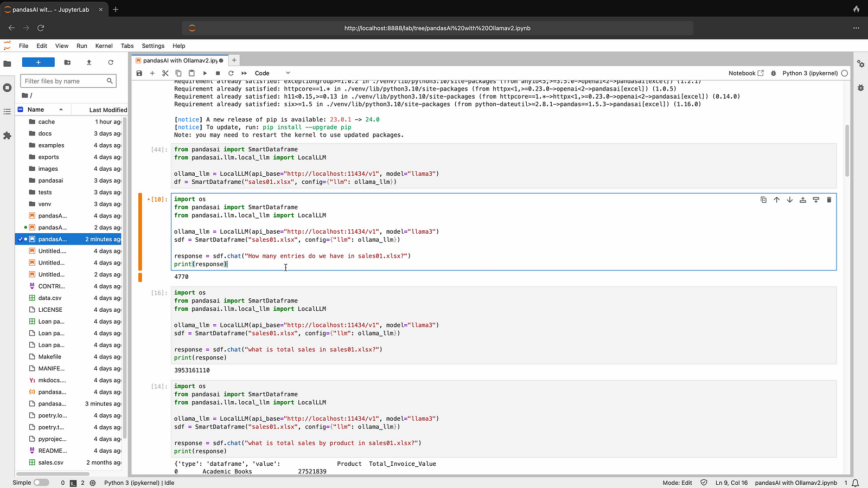868x488 pixels.
Task: Open the venv folder in file browser
Action: [44, 204]
